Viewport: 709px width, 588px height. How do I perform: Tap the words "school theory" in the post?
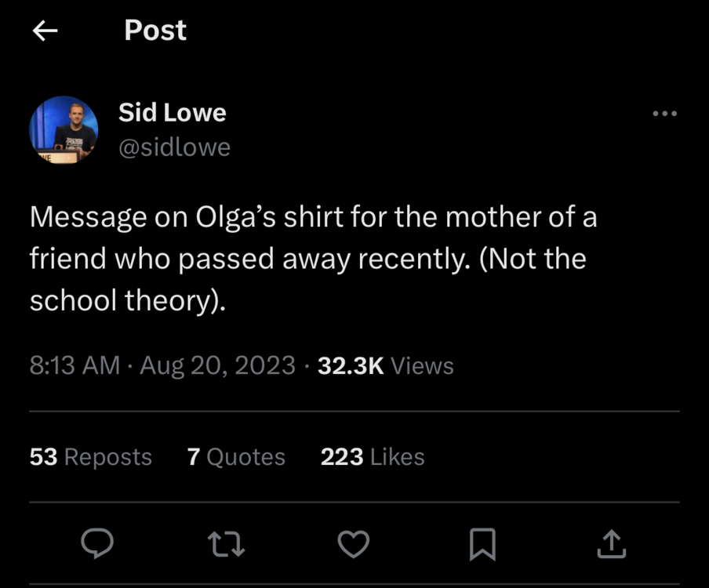tap(120, 301)
